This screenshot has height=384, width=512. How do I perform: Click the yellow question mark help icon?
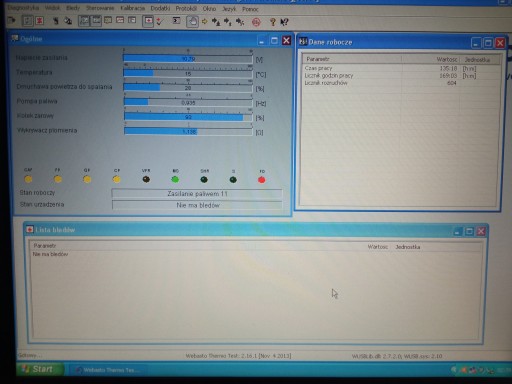(273, 22)
